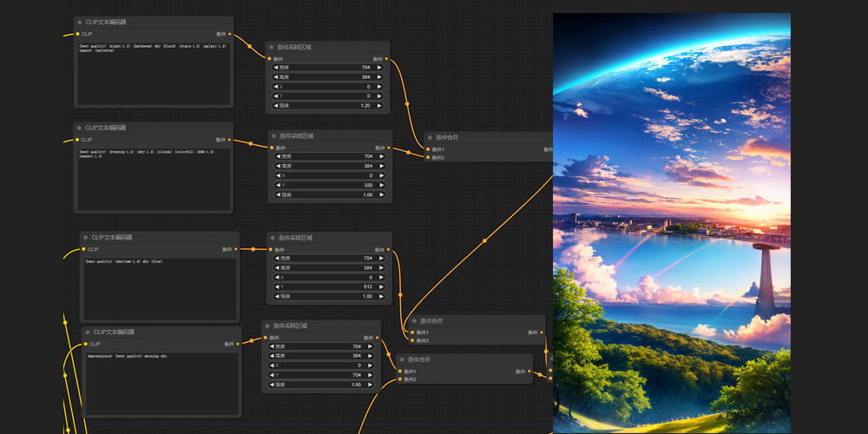Click the 条件2 socket on the combine node after Y 512 area
The height and width of the screenshot is (434, 868).
[412, 340]
